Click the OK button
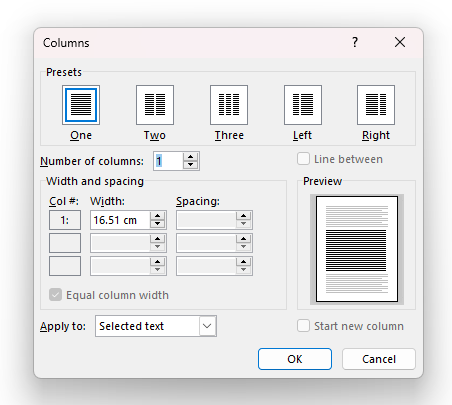 (x=295, y=359)
